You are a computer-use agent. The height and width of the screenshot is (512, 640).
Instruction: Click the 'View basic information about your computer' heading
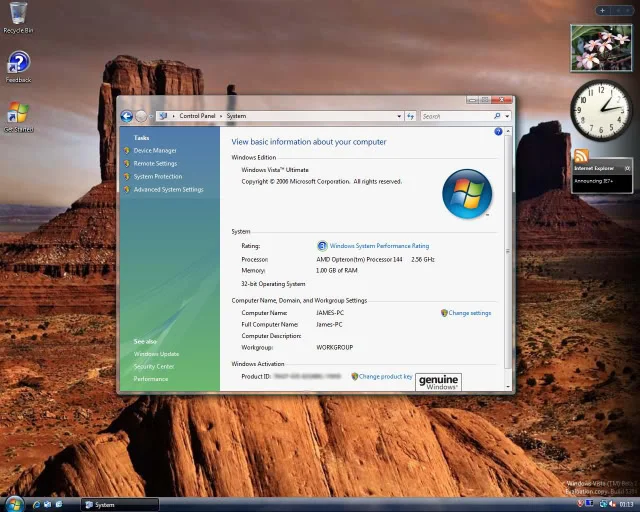(x=309, y=142)
